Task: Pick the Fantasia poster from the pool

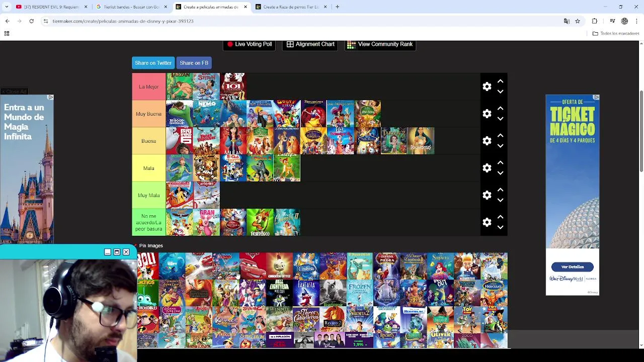Action: (x=306, y=293)
